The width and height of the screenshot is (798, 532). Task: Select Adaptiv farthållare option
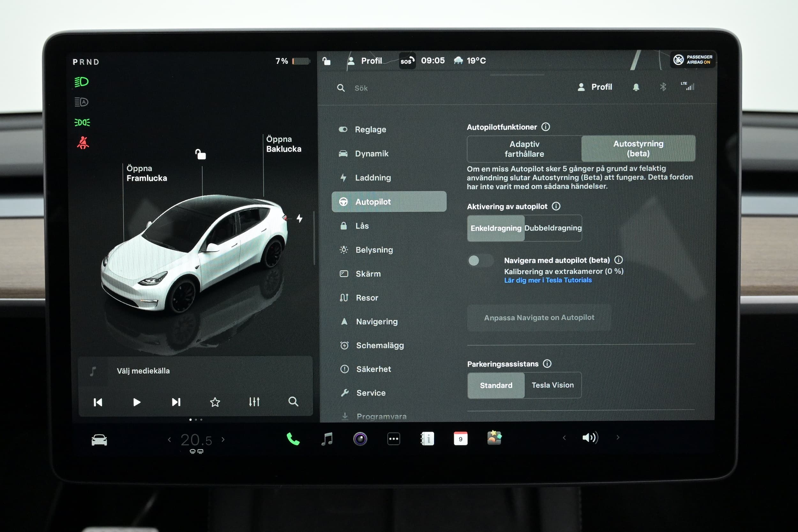point(524,149)
